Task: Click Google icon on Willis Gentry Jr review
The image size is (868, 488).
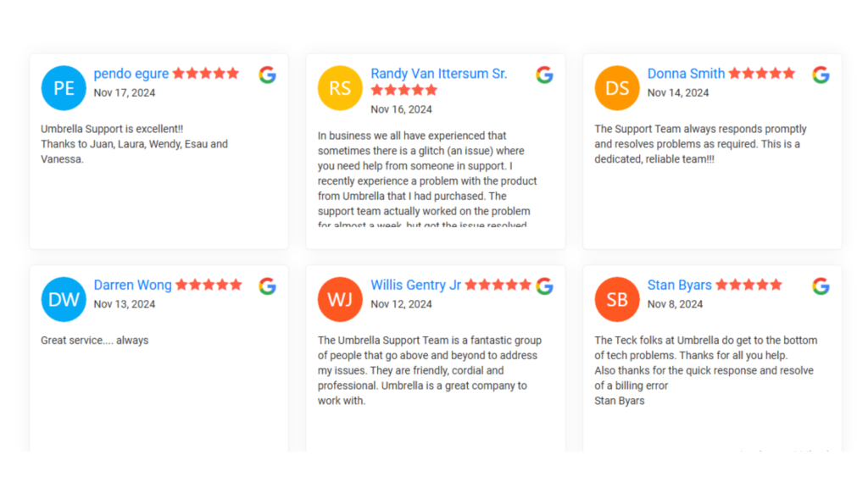Action: point(544,286)
